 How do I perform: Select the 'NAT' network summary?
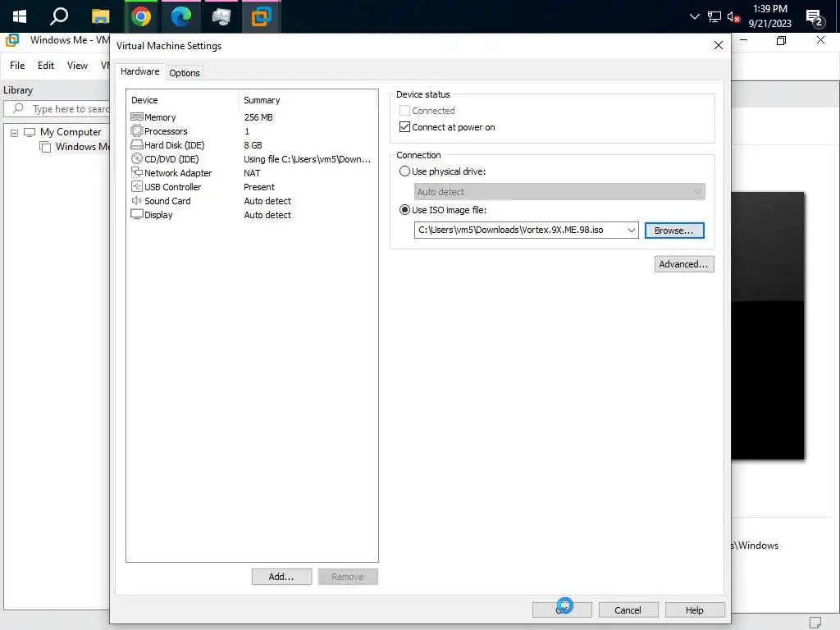click(252, 172)
